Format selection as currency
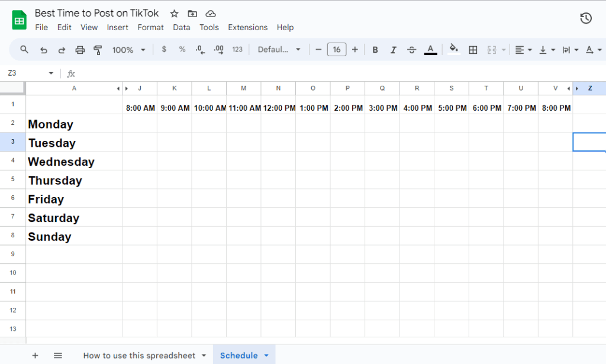 click(x=164, y=50)
